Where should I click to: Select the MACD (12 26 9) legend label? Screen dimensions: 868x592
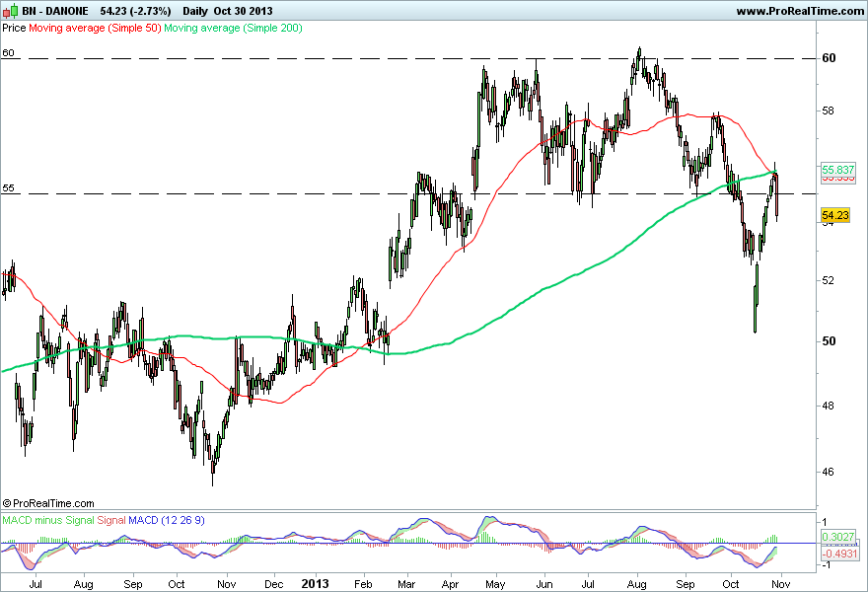(x=167, y=520)
